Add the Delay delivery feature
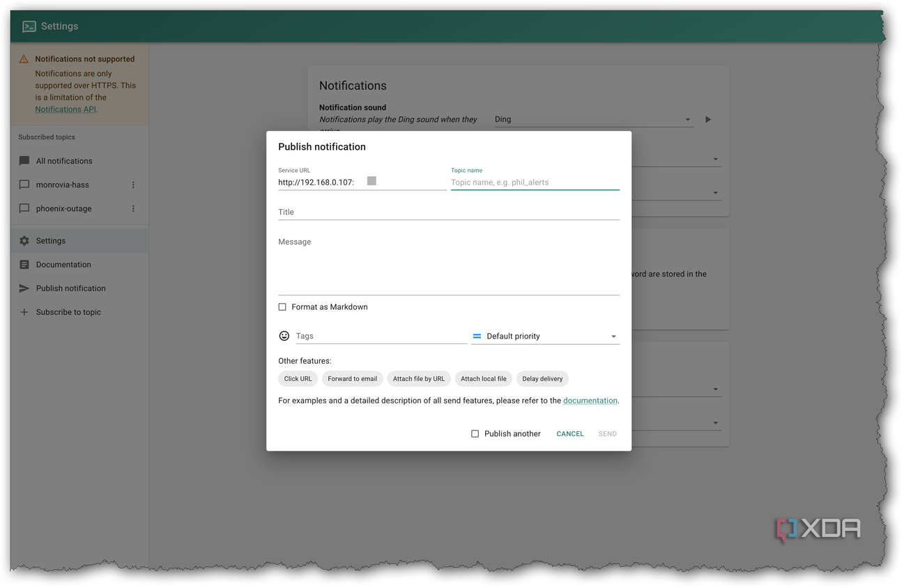Image resolution: width=904 pixels, height=588 pixels. [542, 379]
